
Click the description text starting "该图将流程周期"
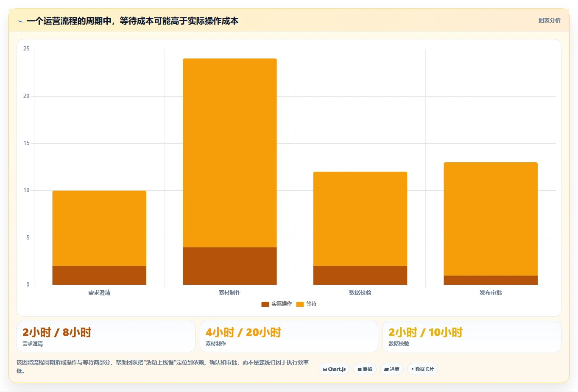[163, 367]
